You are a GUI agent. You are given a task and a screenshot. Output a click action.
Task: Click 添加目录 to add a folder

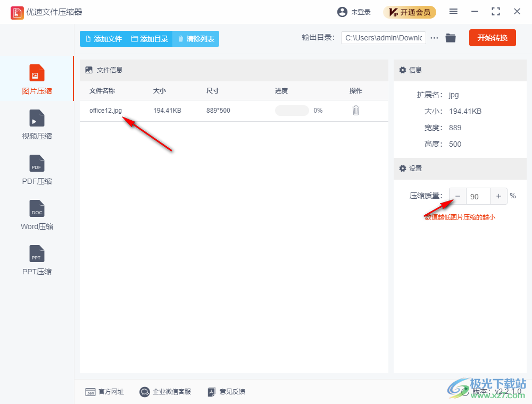point(149,39)
